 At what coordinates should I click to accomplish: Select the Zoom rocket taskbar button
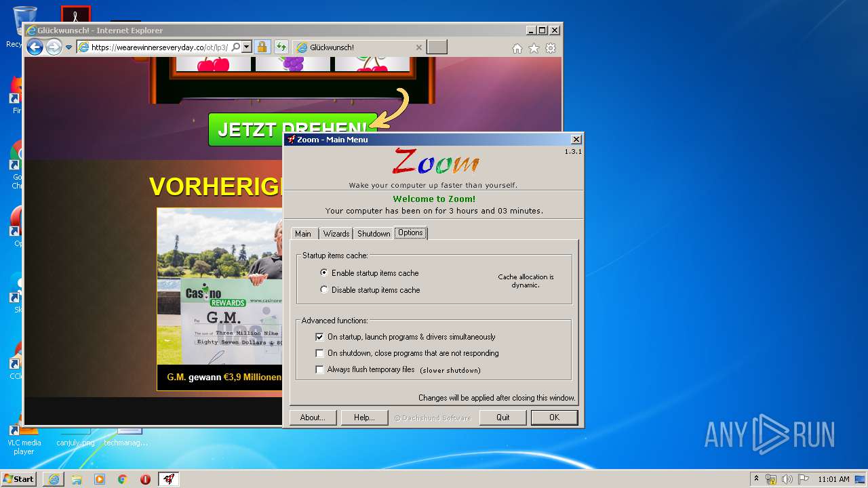169,479
